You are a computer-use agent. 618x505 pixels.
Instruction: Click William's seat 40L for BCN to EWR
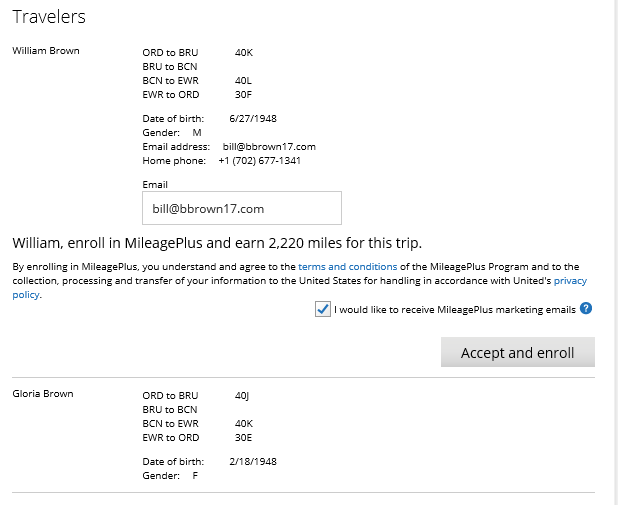[243, 80]
